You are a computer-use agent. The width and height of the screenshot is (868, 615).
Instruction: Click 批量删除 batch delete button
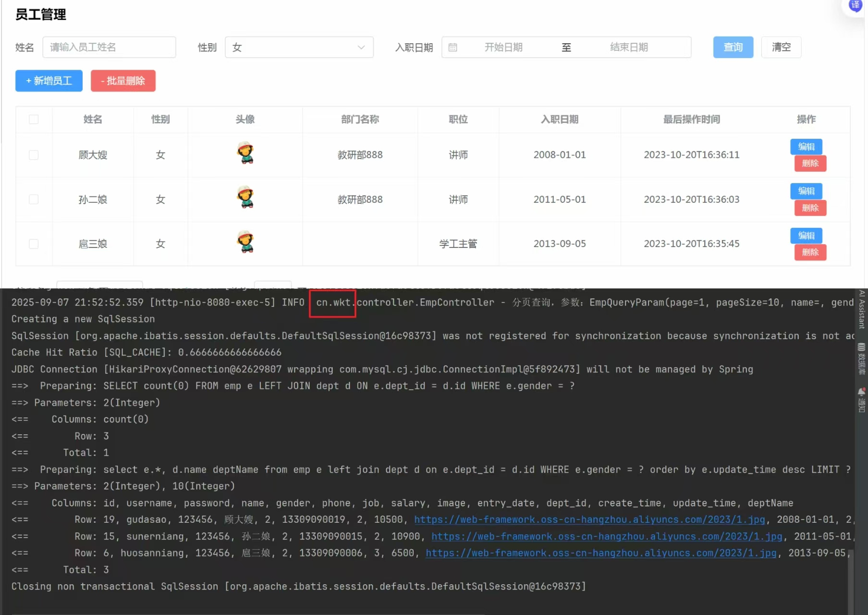tap(123, 81)
